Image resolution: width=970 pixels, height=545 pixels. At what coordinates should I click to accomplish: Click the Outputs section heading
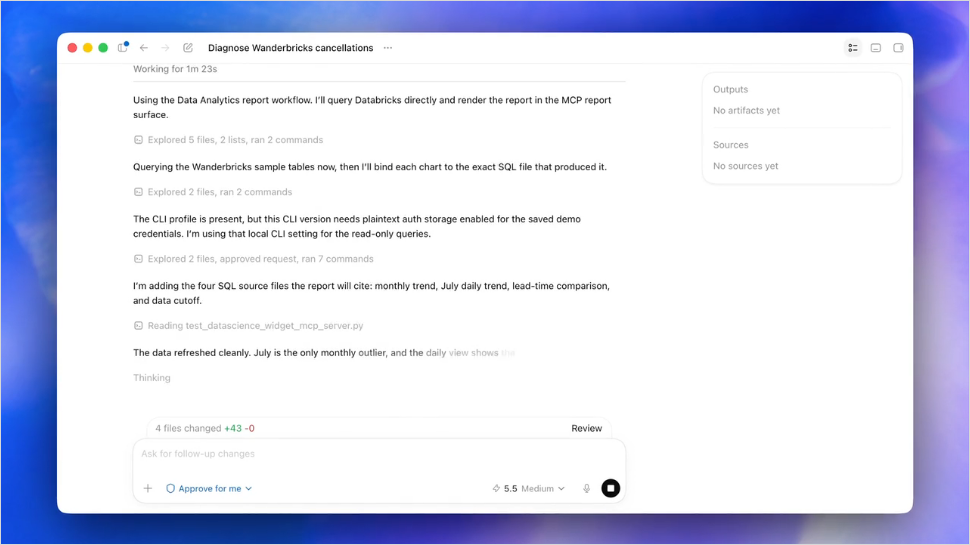tap(731, 89)
